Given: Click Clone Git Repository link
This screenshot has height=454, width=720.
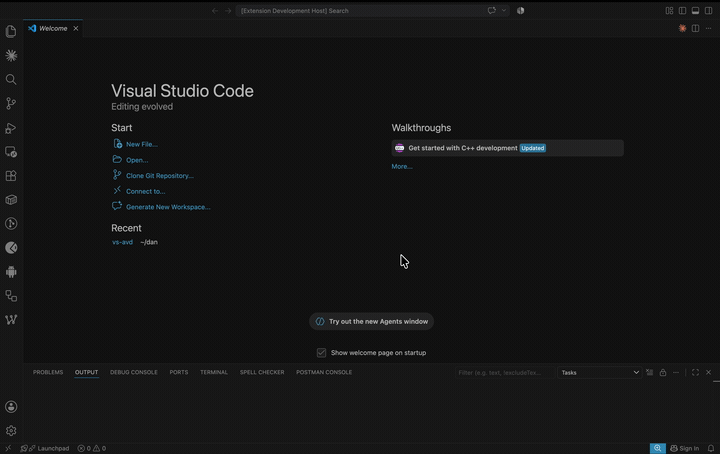Looking at the screenshot, I should (x=160, y=176).
